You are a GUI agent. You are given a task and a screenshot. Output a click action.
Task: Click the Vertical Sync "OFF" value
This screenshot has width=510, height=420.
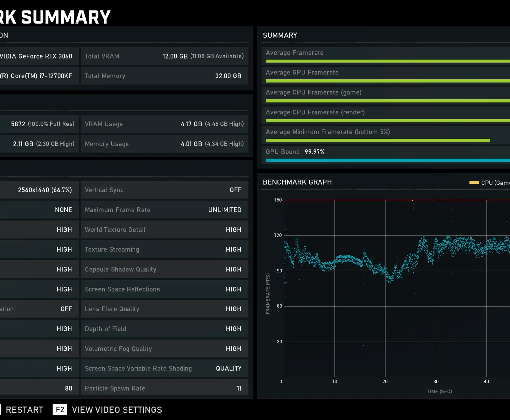[x=236, y=190]
